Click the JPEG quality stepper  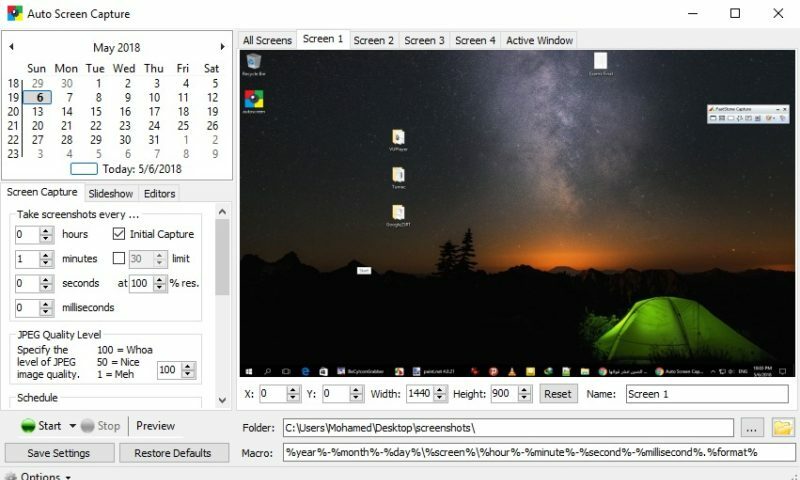point(188,370)
